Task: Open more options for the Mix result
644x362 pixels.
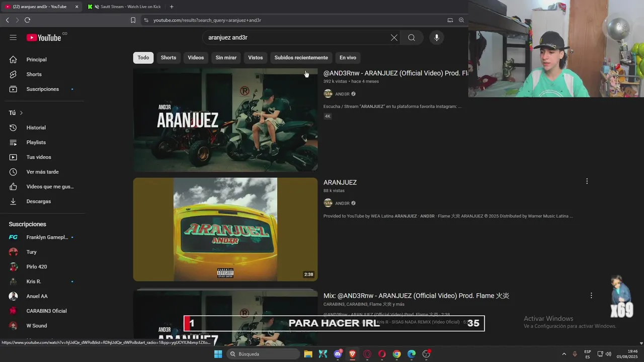Action: point(591,296)
